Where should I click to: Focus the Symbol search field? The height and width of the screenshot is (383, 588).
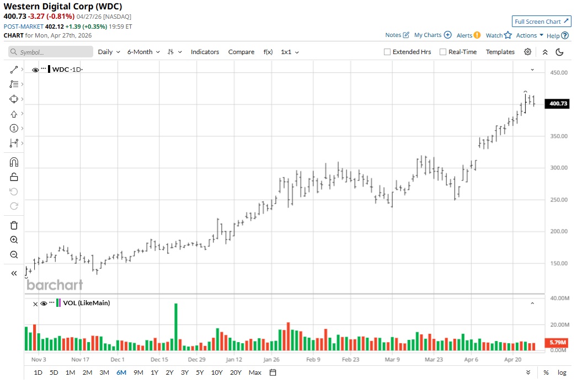click(51, 52)
